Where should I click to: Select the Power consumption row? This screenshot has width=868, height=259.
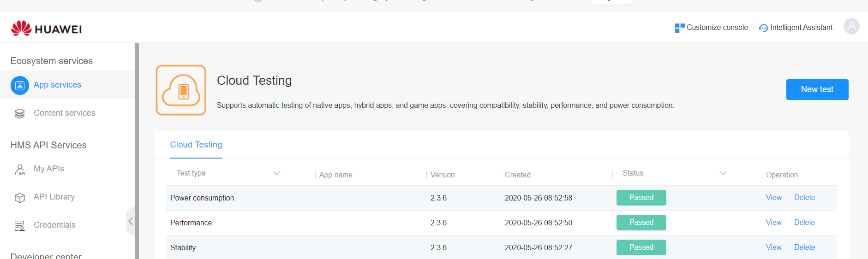[501, 198]
